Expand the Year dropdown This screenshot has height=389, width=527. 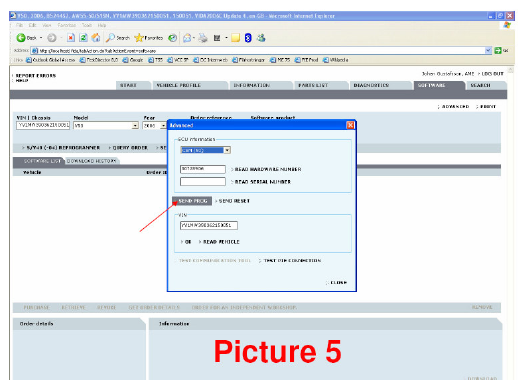[x=163, y=126]
